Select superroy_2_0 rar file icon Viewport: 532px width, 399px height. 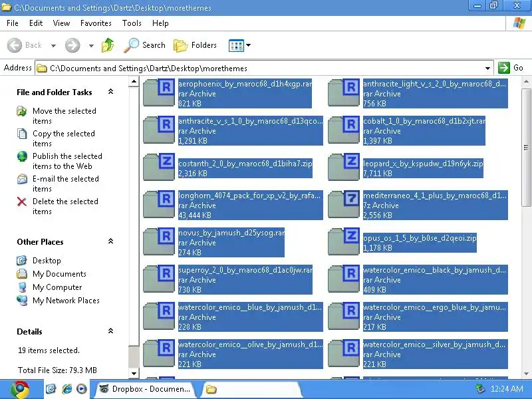coord(159,279)
